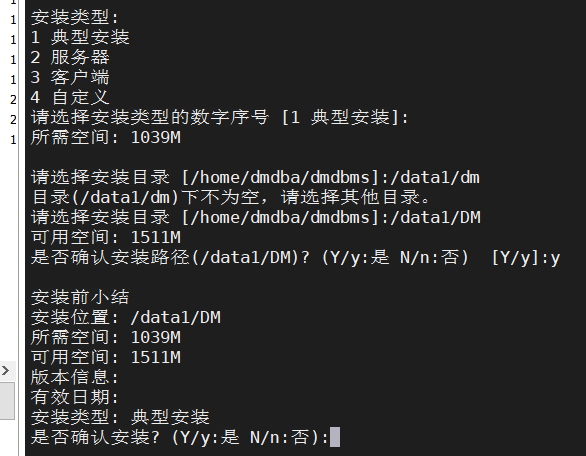Viewport: 586px width, 456px height.
Task: Click the entered path '/data1/dm' text
Action: tap(435, 177)
